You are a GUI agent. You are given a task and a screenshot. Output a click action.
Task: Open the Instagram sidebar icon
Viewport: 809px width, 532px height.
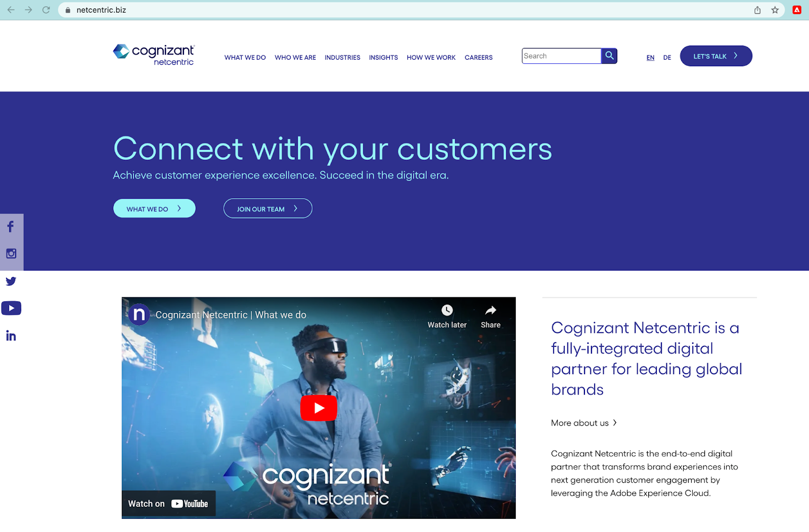pos(11,254)
